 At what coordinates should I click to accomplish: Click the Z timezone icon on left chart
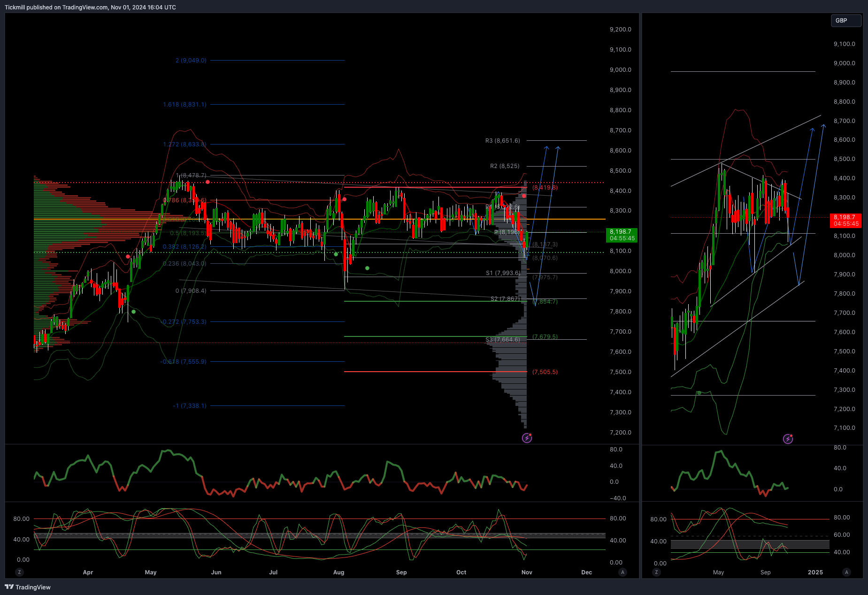[x=19, y=572]
